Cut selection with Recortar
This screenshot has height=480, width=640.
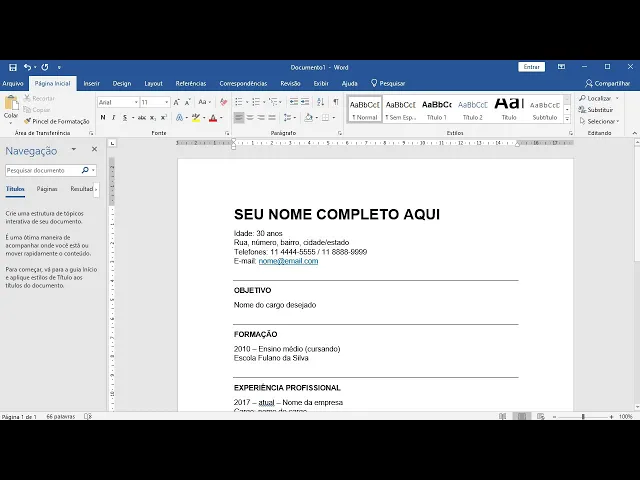(x=39, y=98)
